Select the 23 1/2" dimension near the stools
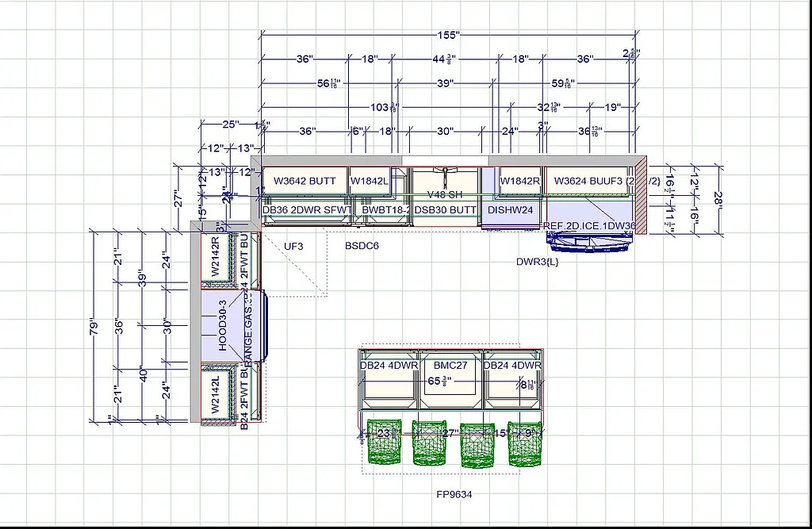812x529 pixels. [x=389, y=432]
